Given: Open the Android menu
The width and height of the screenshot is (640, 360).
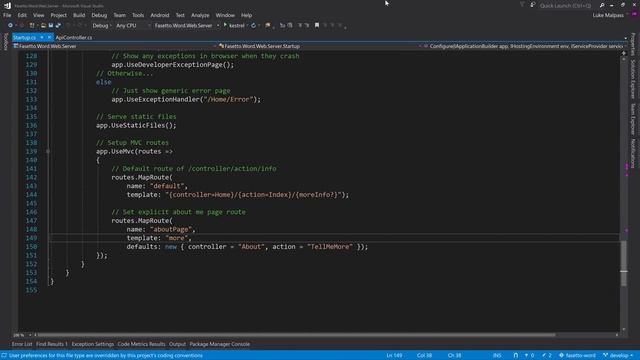Looking at the screenshot, I should [160, 15].
